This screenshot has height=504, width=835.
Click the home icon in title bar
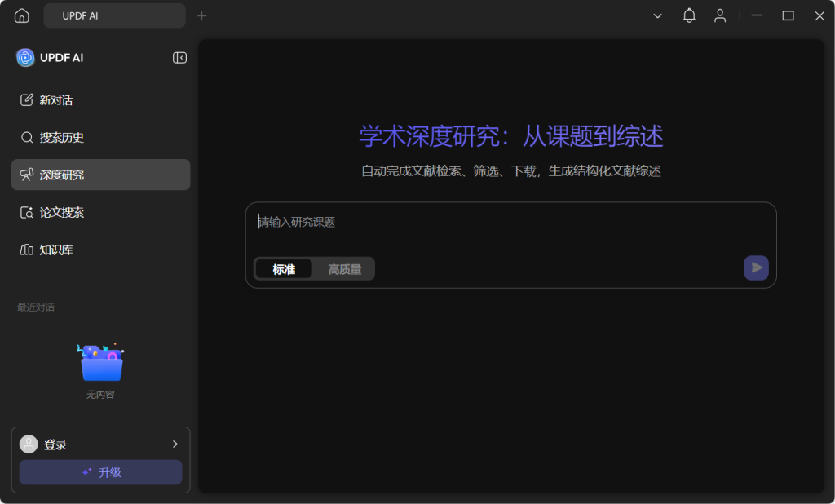pyautogui.click(x=22, y=15)
